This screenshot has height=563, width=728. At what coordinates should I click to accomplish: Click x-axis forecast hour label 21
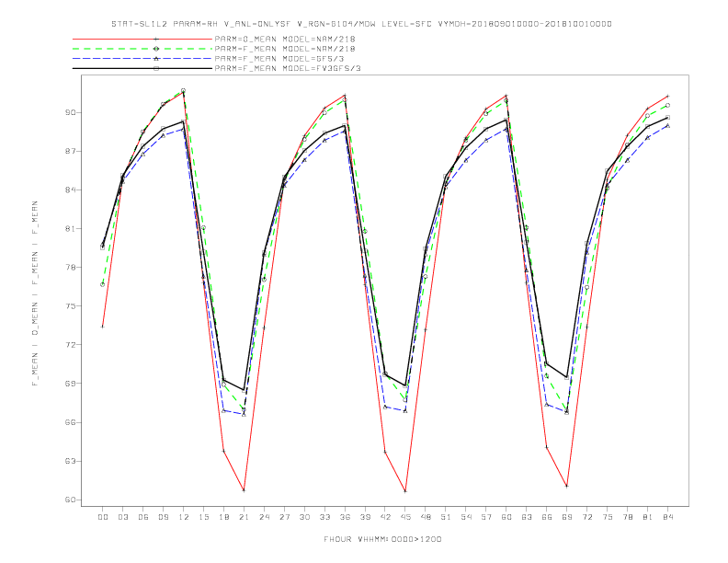[244, 517]
